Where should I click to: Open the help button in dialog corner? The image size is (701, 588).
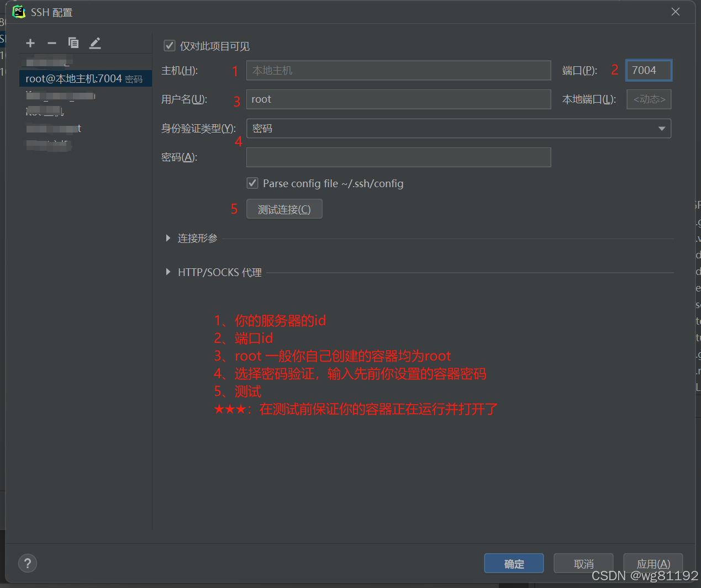pos(27,563)
